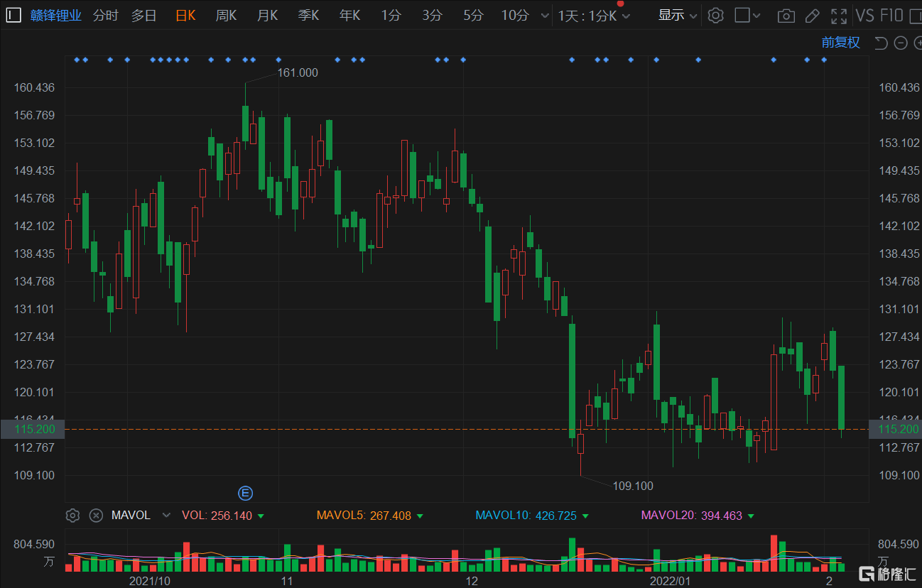The height and width of the screenshot is (588, 922).
Task: Click the undo arrow icon
Action: (x=881, y=43)
